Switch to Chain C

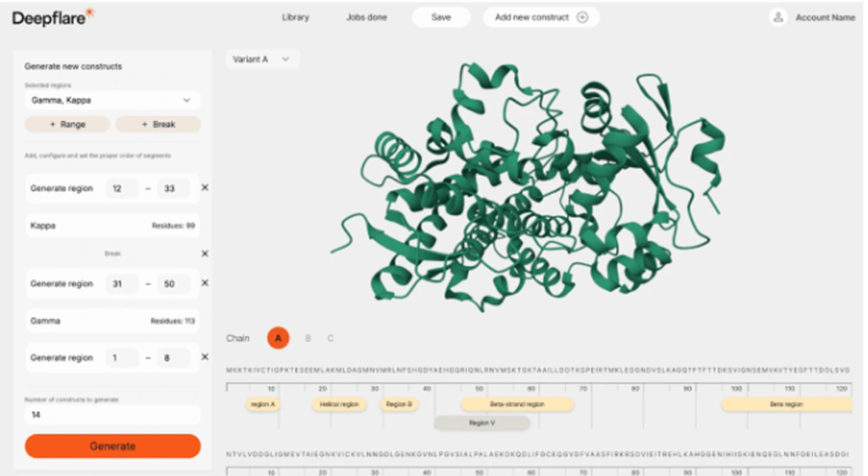click(x=330, y=338)
